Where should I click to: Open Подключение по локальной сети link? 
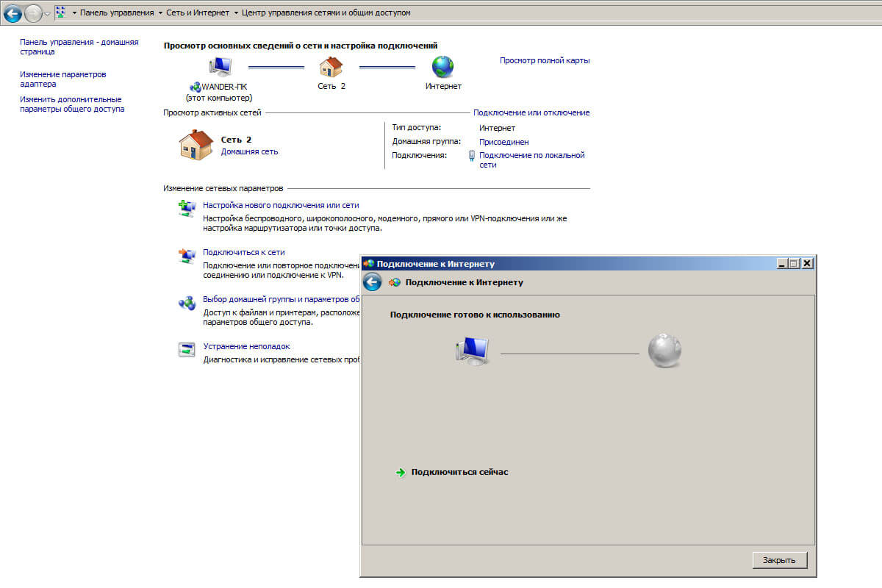531,159
